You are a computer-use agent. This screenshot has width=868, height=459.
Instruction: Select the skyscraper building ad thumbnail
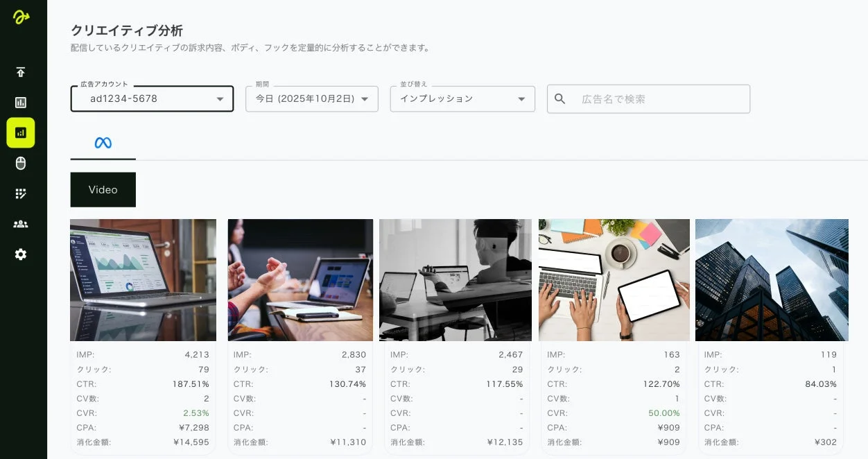pos(772,279)
